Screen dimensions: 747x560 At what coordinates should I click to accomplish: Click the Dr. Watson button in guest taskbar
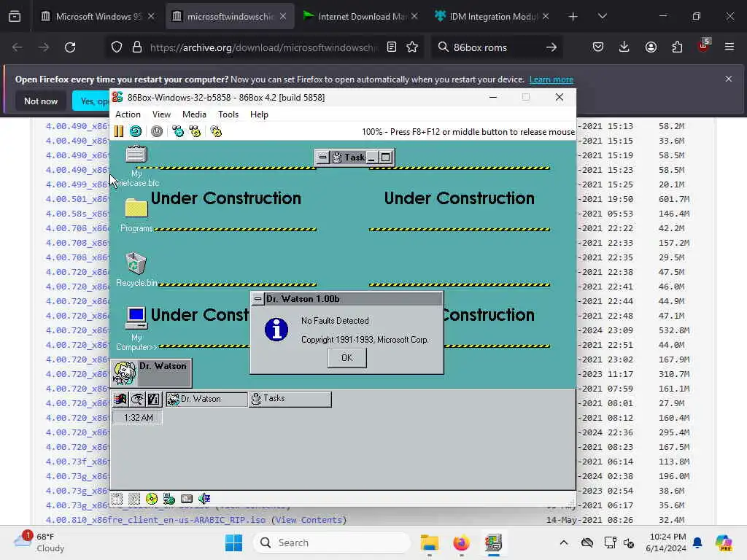pos(206,399)
